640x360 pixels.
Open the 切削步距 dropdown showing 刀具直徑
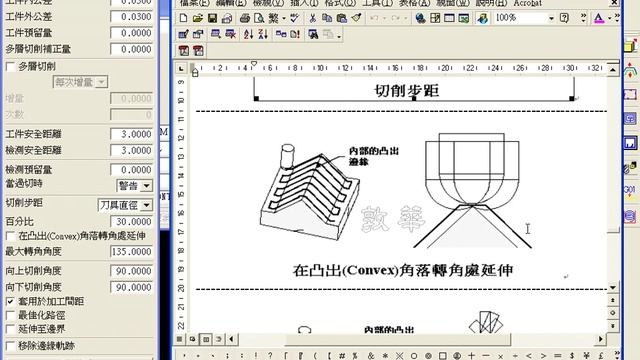click(146, 205)
